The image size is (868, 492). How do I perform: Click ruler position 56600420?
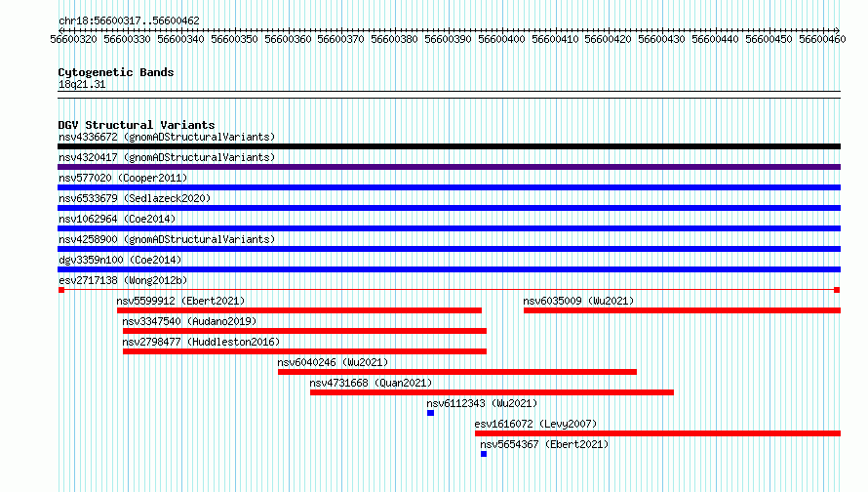[x=608, y=39]
